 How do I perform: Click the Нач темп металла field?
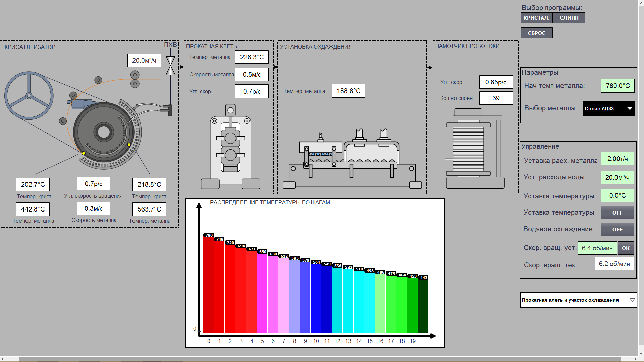617,86
